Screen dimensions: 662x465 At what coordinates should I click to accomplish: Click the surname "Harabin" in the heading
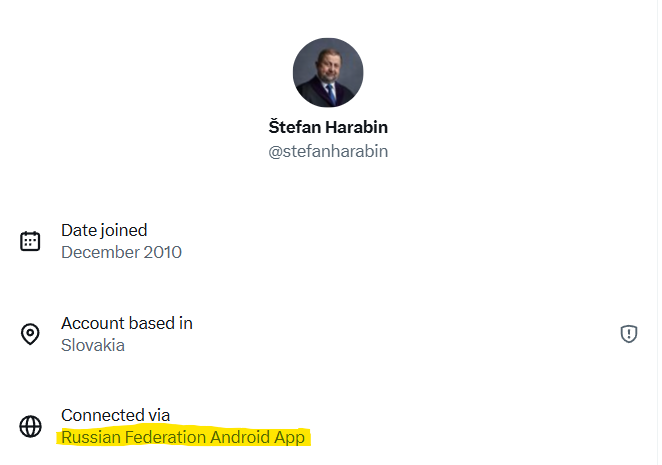point(356,127)
